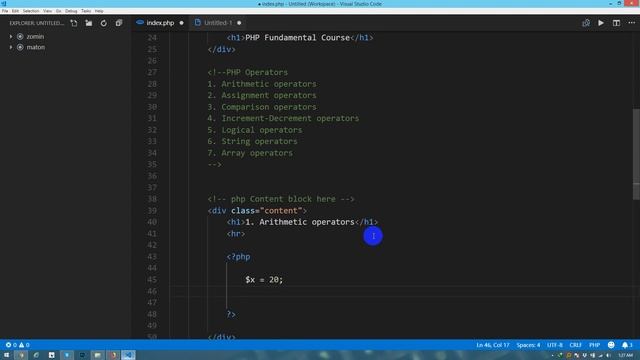Image resolution: width=640 pixels, height=360 pixels.
Task: Open the Tasks menu
Action: coord(86,11)
